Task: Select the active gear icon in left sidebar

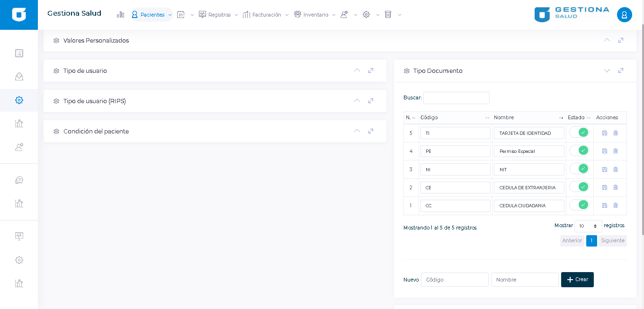Action: point(19,100)
